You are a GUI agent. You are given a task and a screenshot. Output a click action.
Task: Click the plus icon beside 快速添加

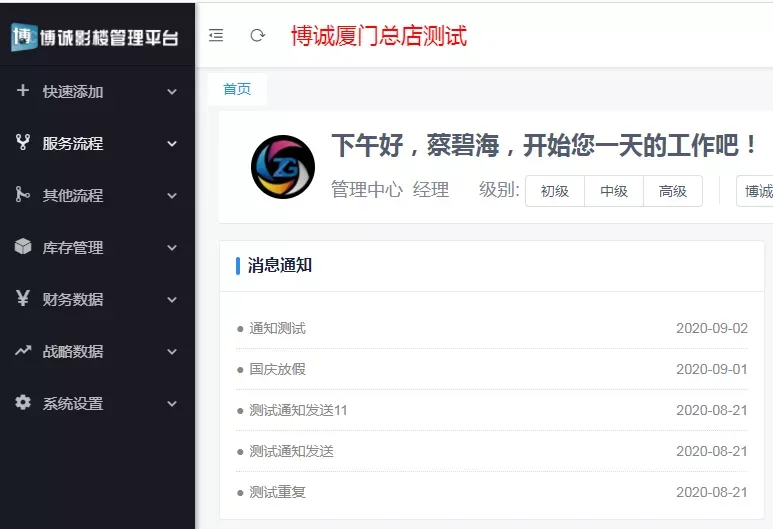coord(23,91)
